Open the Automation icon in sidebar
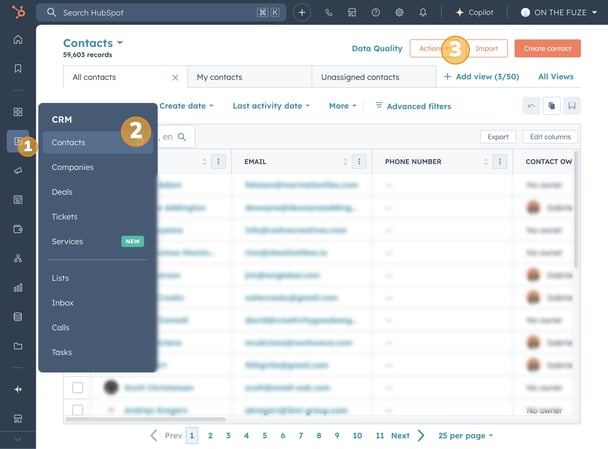Image resolution: width=608 pixels, height=449 pixels. 18,258
